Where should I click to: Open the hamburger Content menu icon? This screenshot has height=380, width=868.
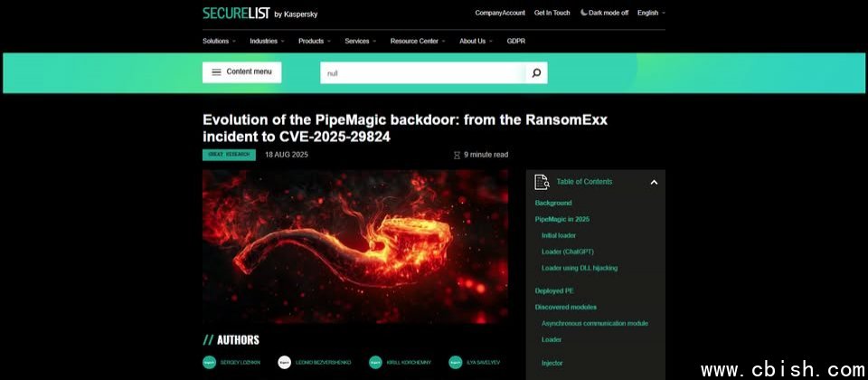pyautogui.click(x=216, y=72)
